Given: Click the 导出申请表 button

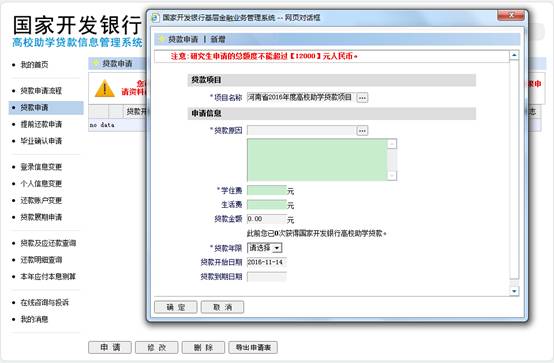Looking at the screenshot, I should point(253,347).
